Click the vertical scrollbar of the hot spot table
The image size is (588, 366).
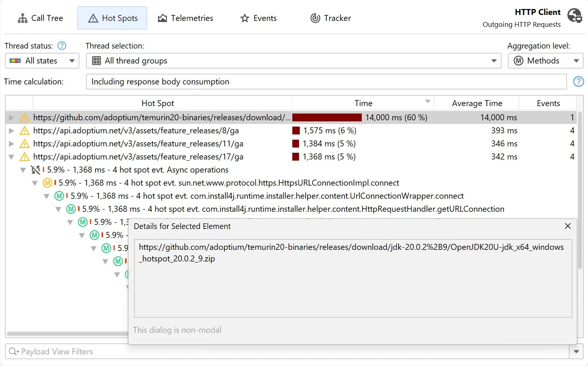580,190
